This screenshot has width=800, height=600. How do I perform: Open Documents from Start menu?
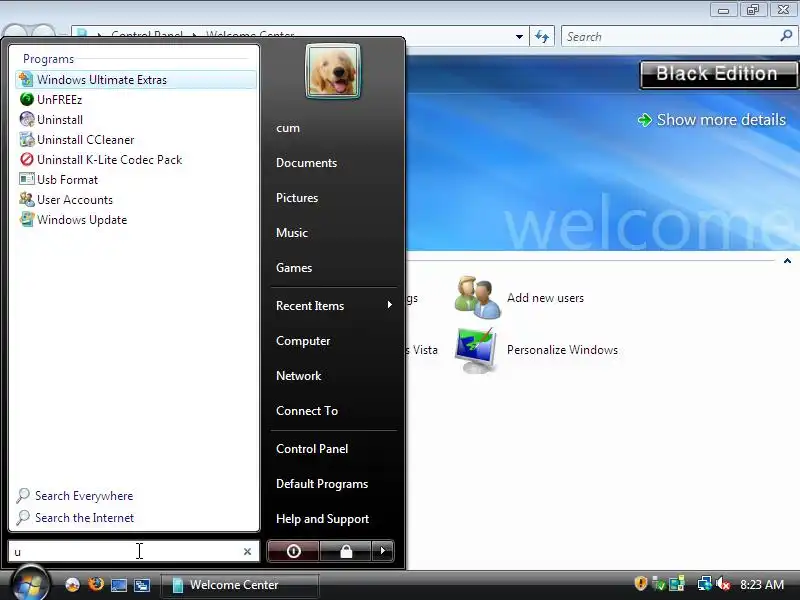pos(306,163)
